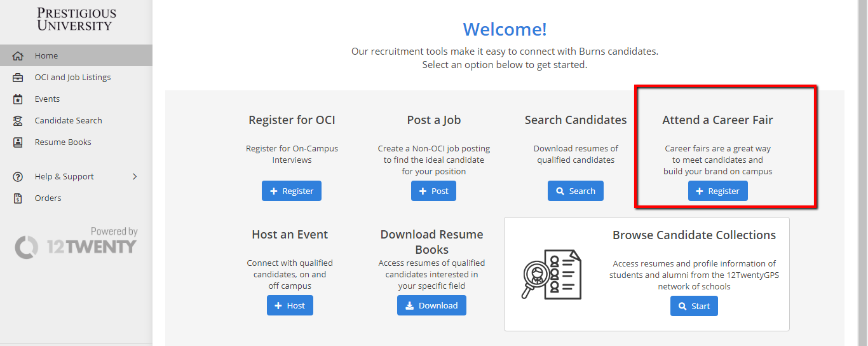Screen dimensions: 868x346
Task: Click Host button under Host an Event
Action: coord(290,305)
